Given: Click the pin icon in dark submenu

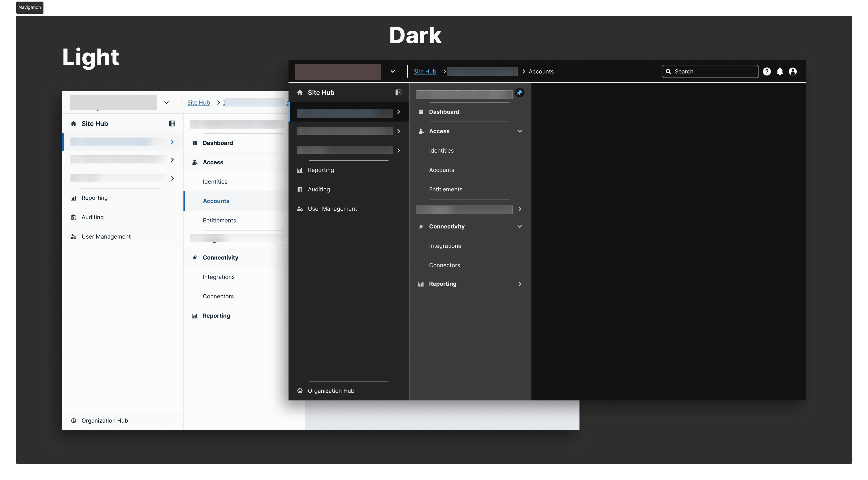Looking at the screenshot, I should coord(520,93).
